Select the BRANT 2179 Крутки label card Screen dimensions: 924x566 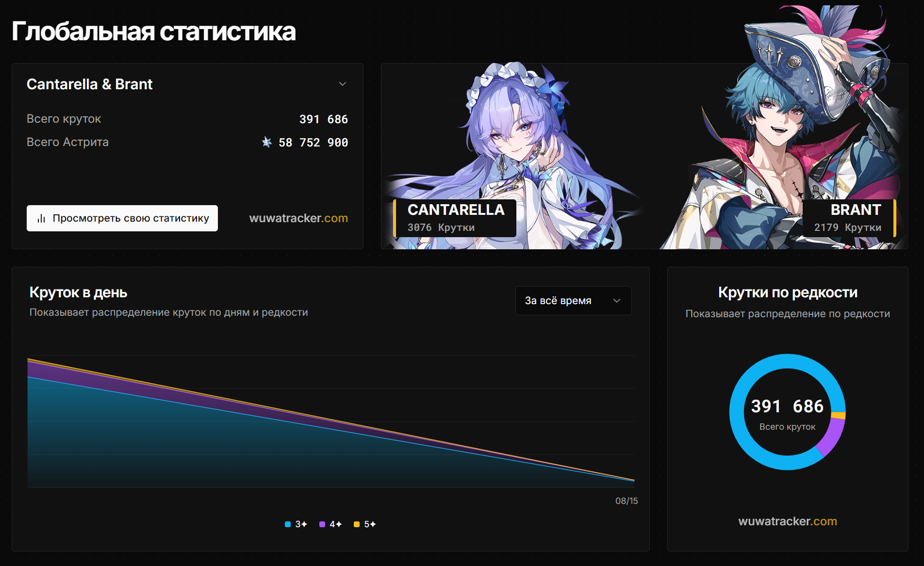point(849,218)
